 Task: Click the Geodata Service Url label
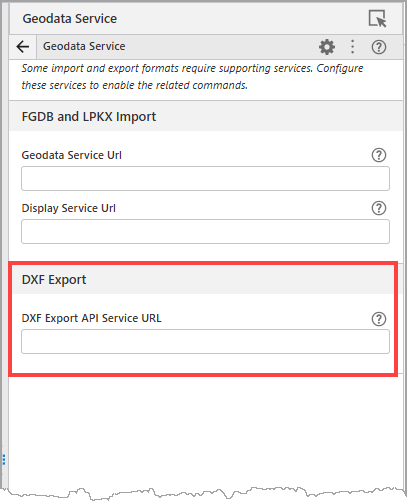pos(72,155)
